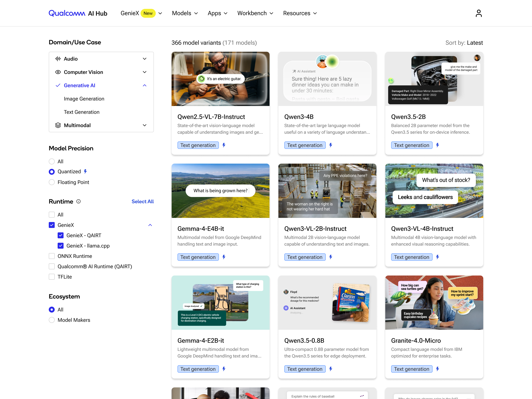532x399 pixels.
Task: Select the All ecosystem radio
Action: 52,310
